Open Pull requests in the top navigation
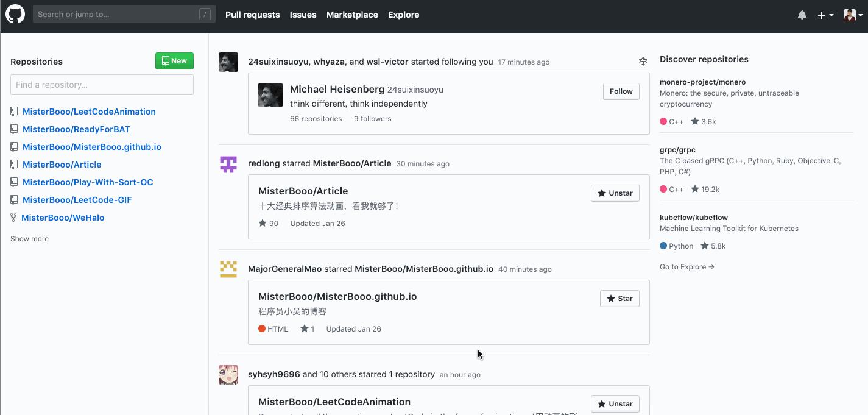 pos(252,15)
